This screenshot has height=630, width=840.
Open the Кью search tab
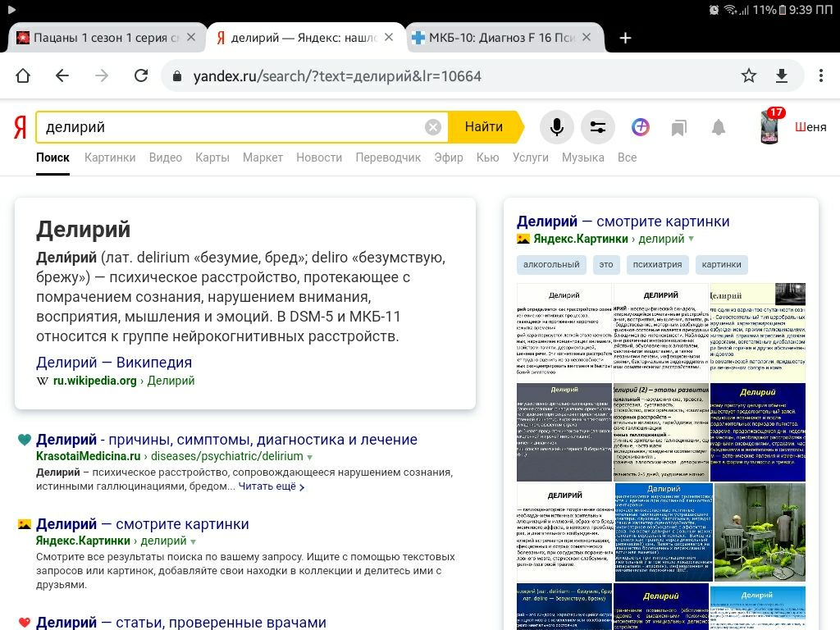click(x=487, y=157)
